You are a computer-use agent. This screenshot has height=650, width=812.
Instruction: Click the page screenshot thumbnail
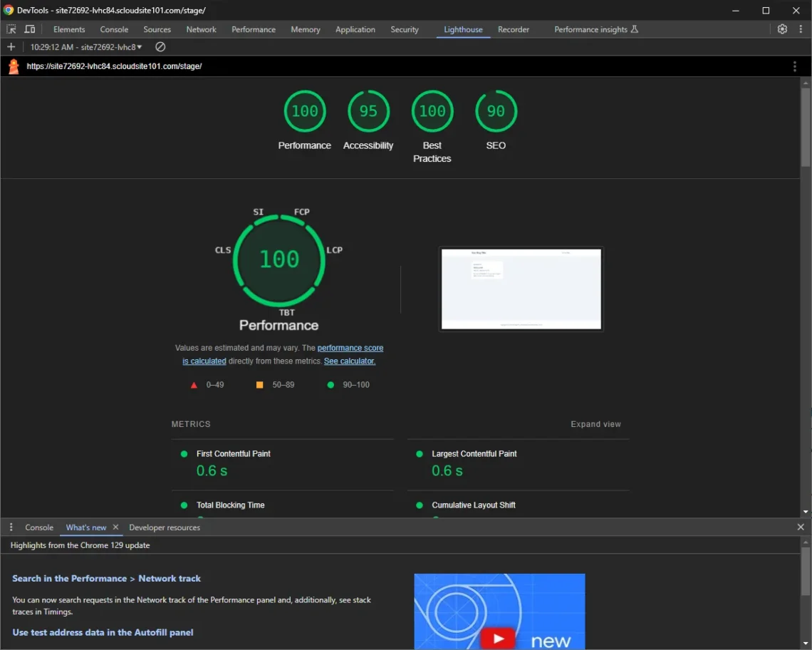tap(521, 289)
